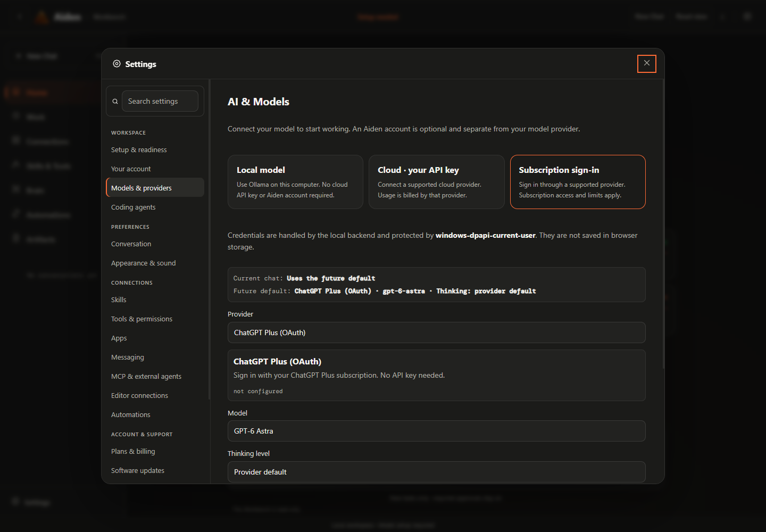The width and height of the screenshot is (766, 532).
Task: Click the 'windows-dpapi-current-user' text
Action: [x=486, y=236]
